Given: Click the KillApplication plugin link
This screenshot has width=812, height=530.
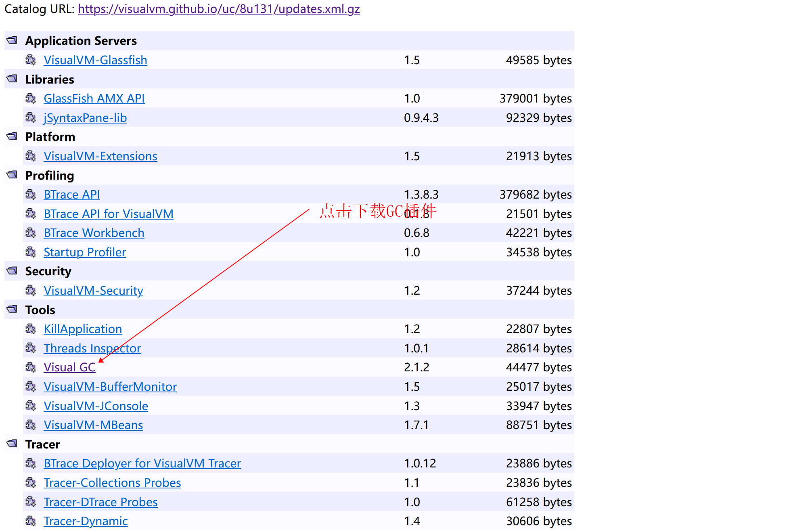Looking at the screenshot, I should coord(83,329).
